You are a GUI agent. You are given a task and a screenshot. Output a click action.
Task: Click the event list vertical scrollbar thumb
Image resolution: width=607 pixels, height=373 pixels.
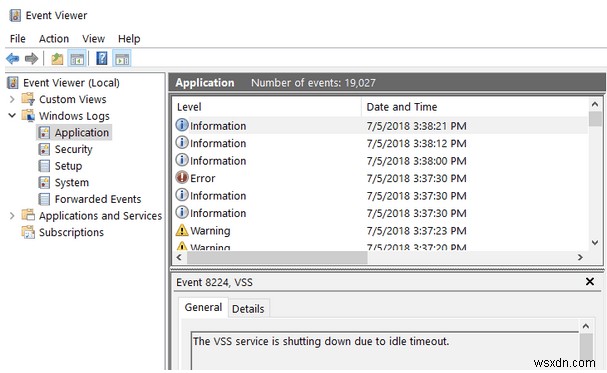[595, 119]
